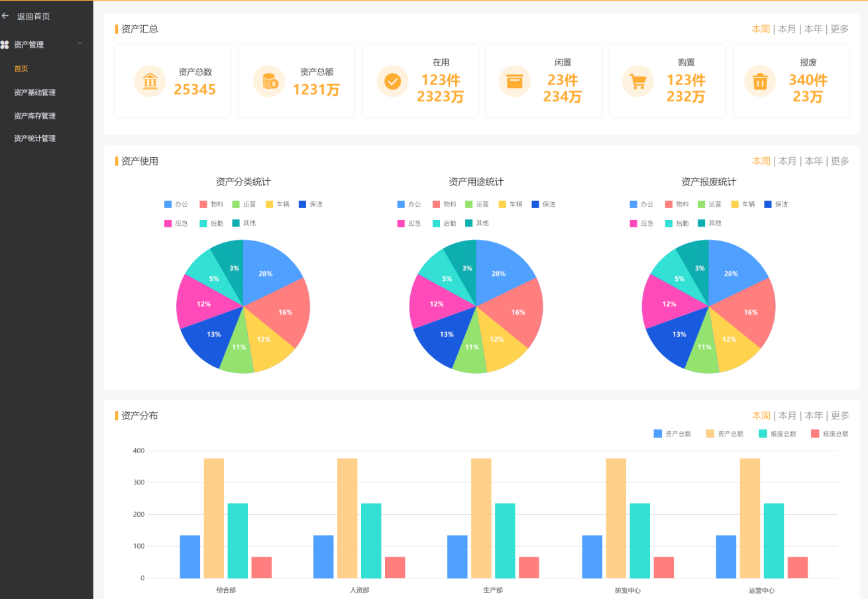Go to 资产统计管理 page

pos(35,138)
